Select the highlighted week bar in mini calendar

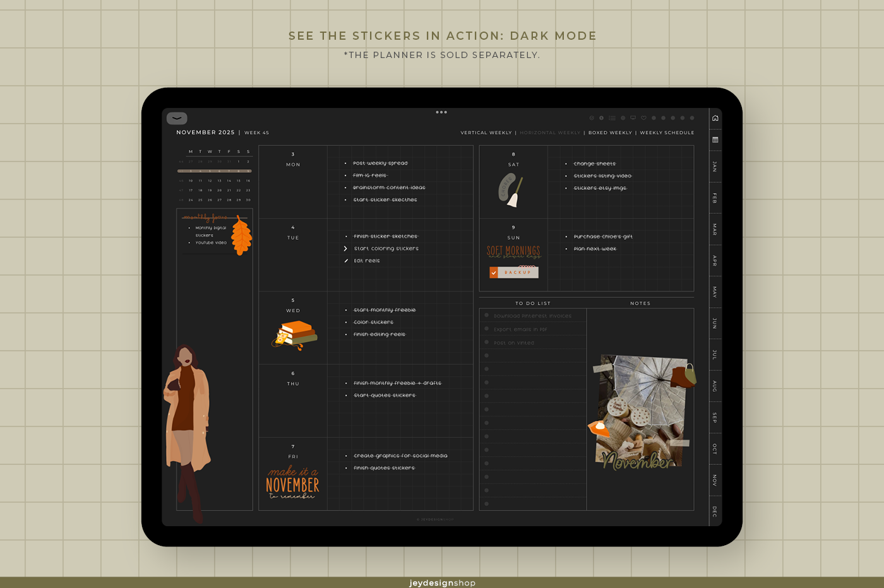pos(215,171)
